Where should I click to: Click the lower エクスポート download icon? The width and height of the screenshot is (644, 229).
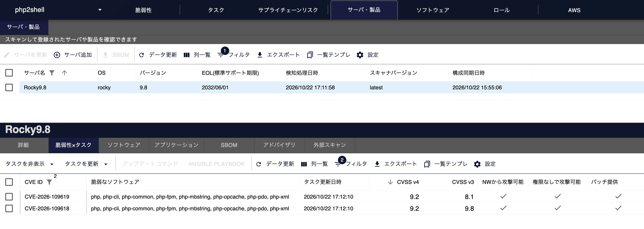coord(377,164)
